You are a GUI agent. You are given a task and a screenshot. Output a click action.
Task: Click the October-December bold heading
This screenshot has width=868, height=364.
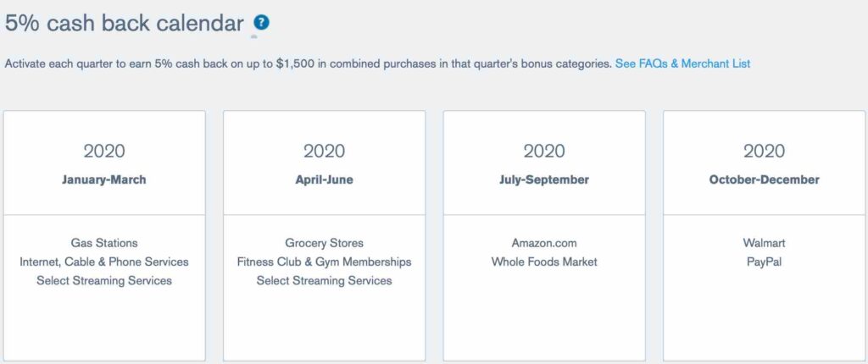pos(765,179)
